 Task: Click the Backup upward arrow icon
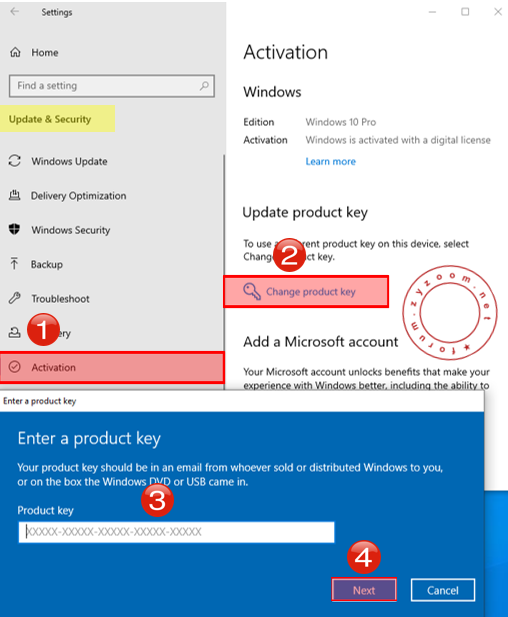click(x=15, y=264)
